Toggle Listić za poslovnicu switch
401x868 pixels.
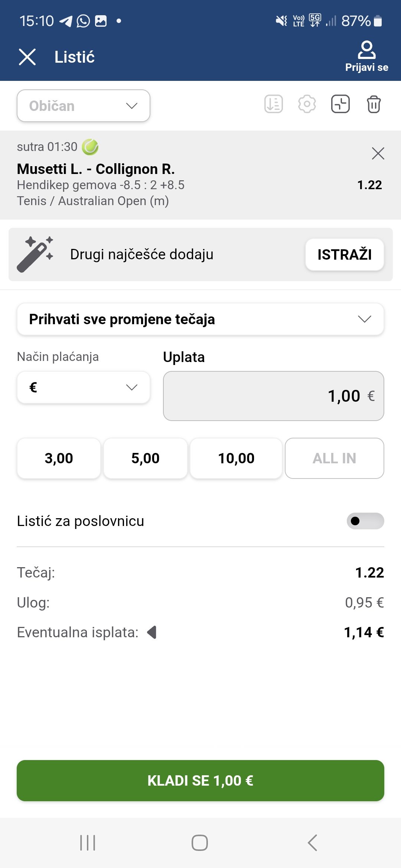(365, 521)
